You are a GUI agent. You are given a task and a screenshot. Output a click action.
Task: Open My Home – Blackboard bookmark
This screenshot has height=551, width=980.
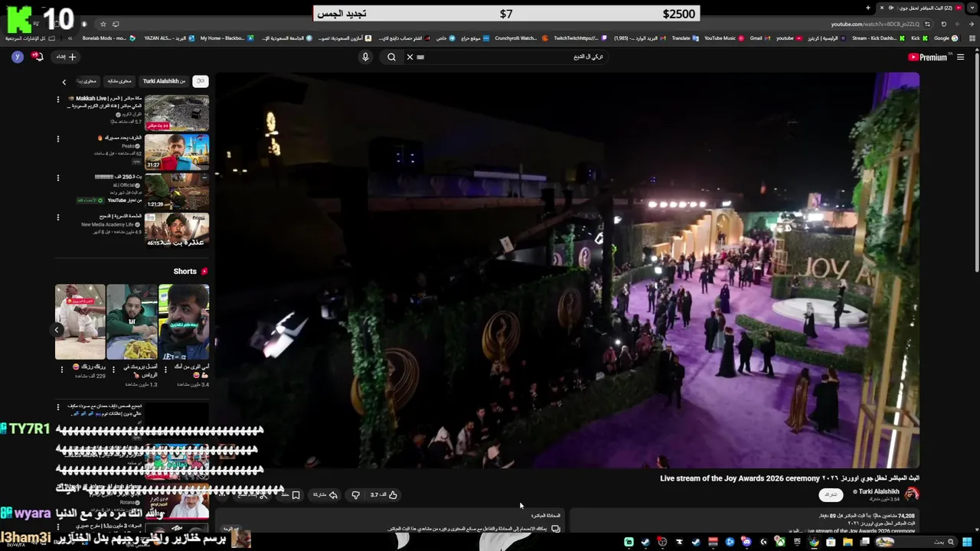[x=227, y=38]
